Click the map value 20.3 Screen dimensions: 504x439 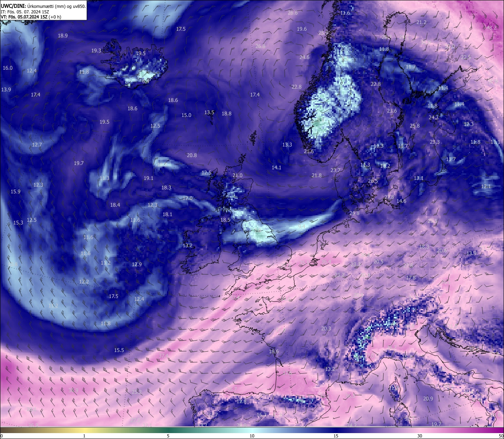326,328
